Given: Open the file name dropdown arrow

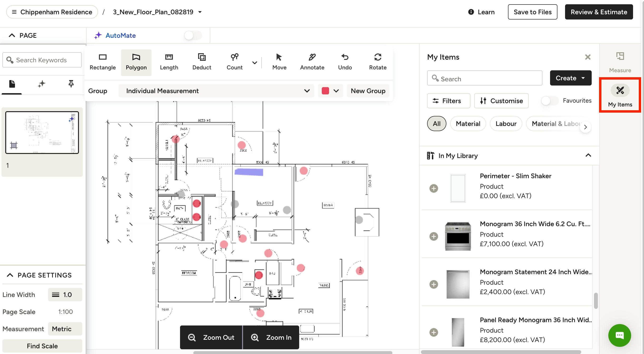Looking at the screenshot, I should tap(200, 12).
